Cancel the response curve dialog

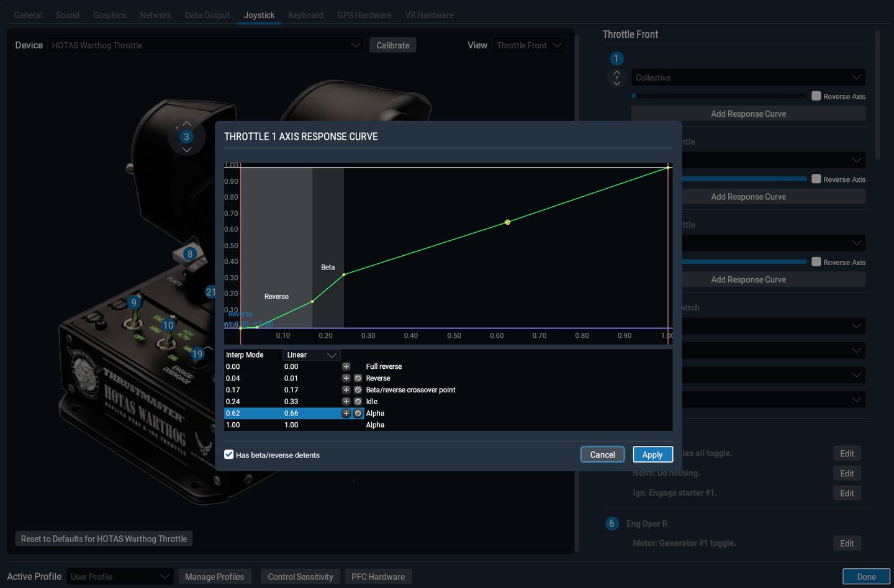[x=602, y=455]
